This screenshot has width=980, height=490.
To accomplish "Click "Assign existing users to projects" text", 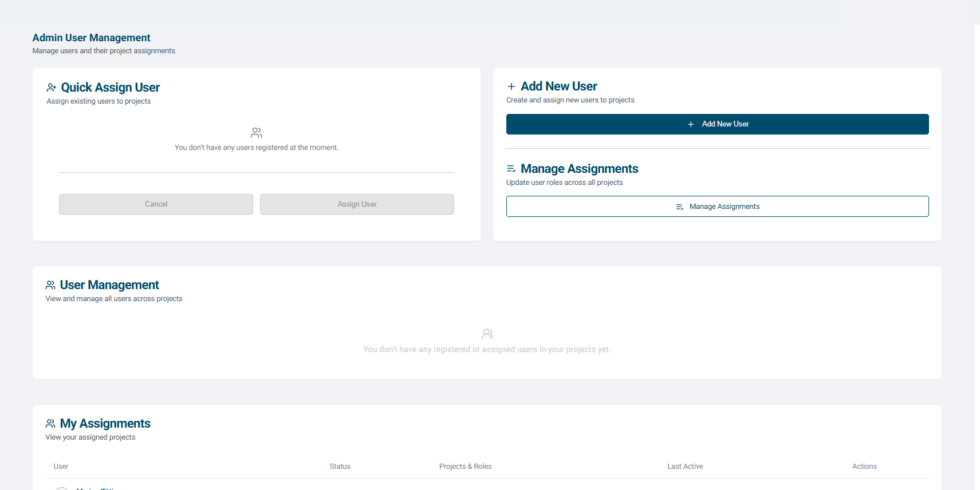I will (x=99, y=101).
